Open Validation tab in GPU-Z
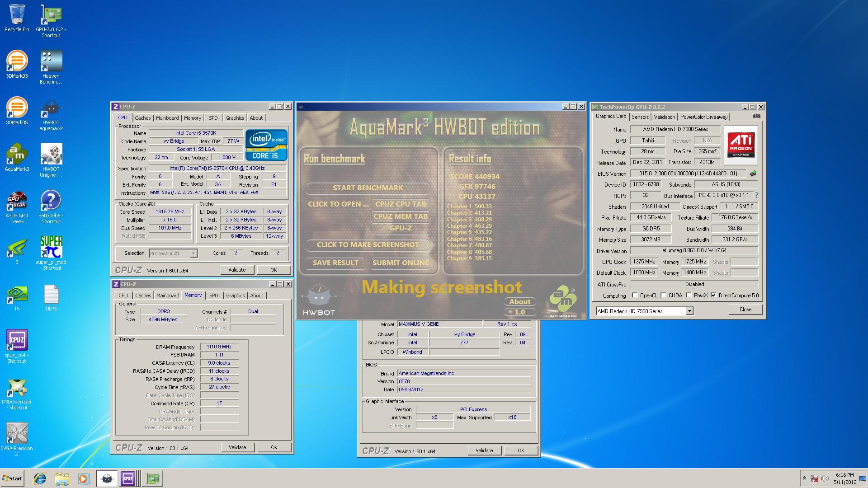This screenshot has width=868, height=488. pos(664,117)
